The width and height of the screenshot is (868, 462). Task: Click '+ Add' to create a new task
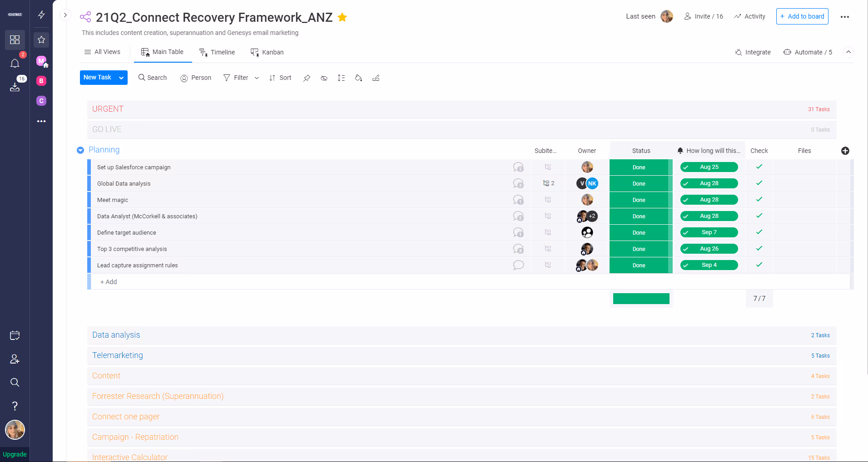tap(108, 281)
